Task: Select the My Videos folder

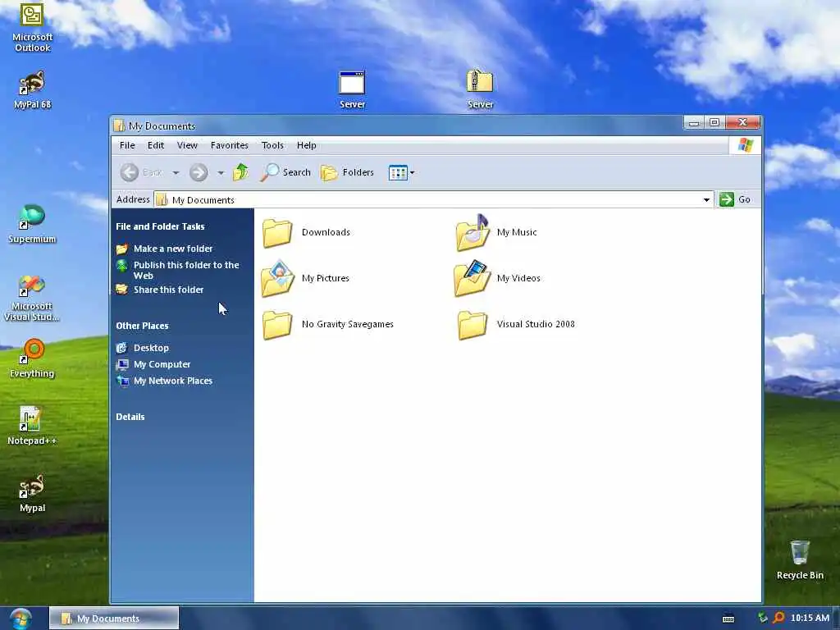Action: click(498, 278)
